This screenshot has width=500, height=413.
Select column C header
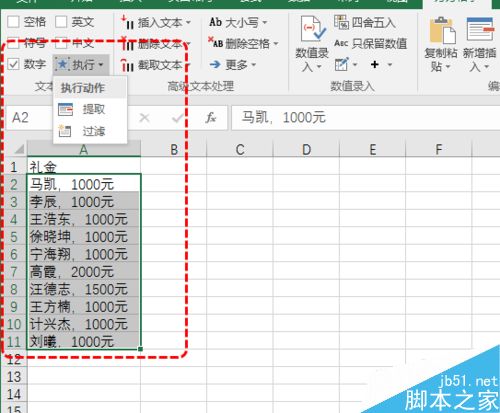pos(240,149)
